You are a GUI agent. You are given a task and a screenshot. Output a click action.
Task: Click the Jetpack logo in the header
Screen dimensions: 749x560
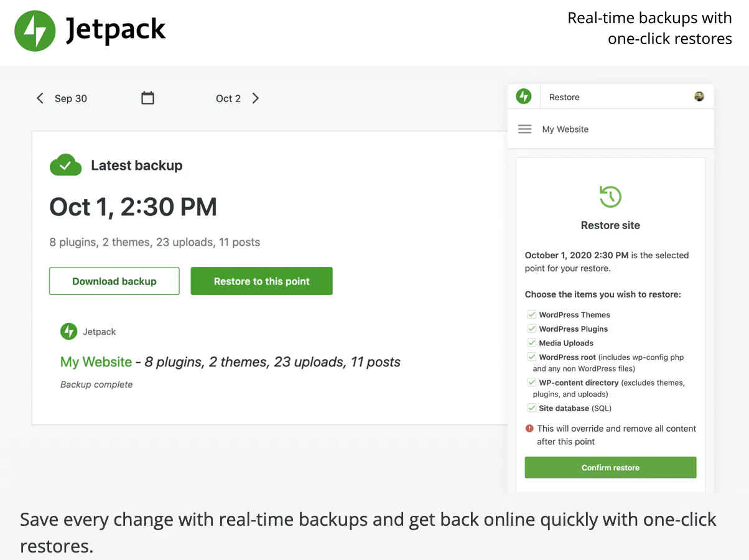pyautogui.click(x=35, y=30)
